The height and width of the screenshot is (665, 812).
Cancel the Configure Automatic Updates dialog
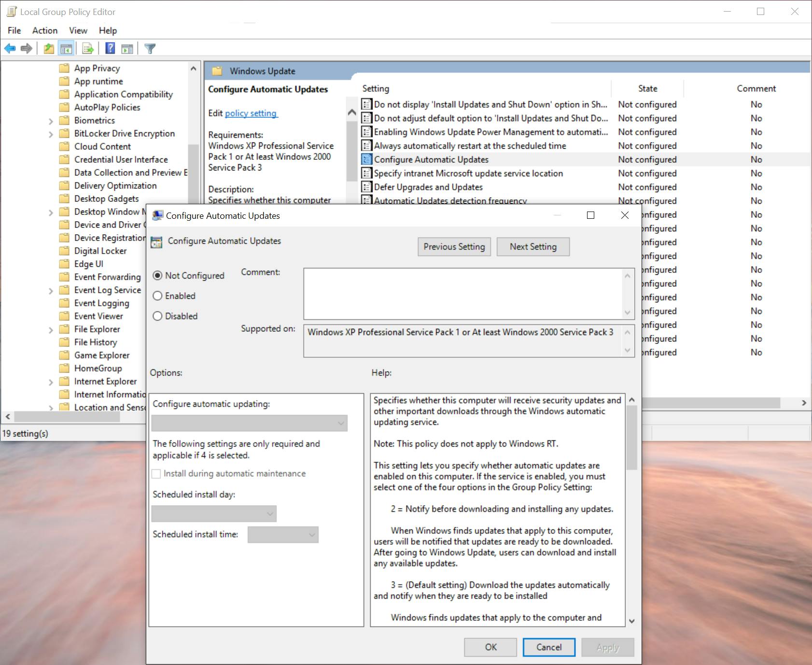coord(549,647)
